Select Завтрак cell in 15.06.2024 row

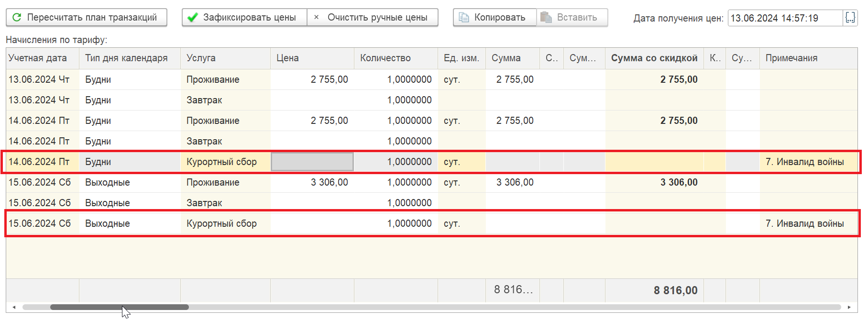[x=225, y=203]
